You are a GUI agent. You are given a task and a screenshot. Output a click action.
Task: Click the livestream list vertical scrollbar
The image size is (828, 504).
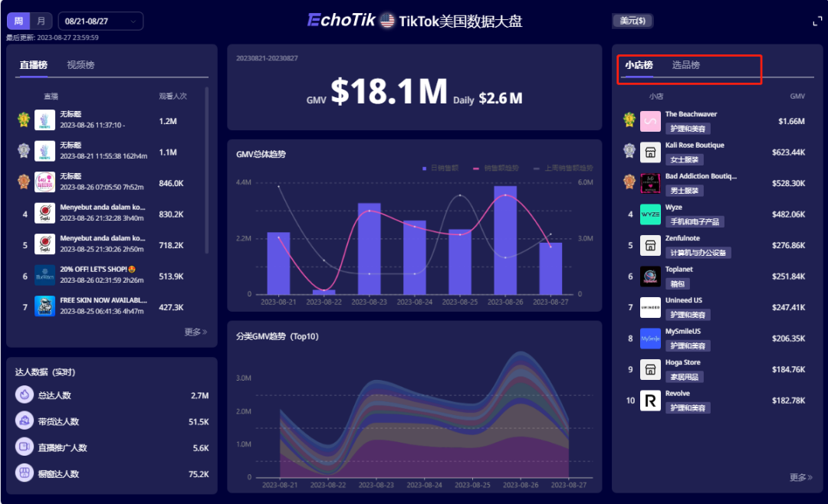pyautogui.click(x=206, y=170)
